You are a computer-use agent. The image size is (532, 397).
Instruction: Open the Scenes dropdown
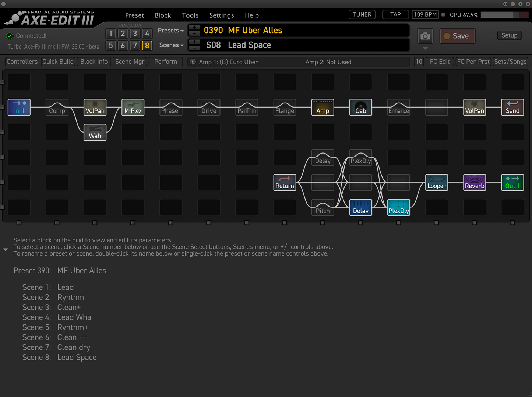[x=171, y=45]
